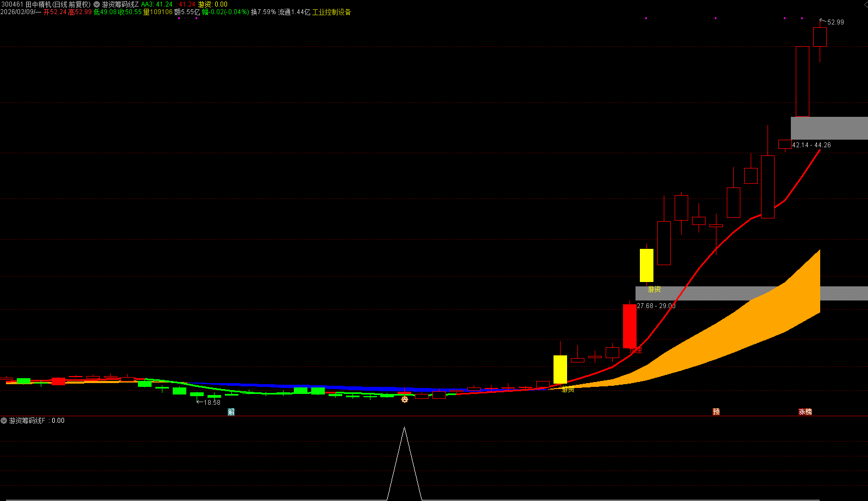Screen dimensions: 868x501
Task: Click the stock title 300461 田中精机
Action: coord(46,4)
